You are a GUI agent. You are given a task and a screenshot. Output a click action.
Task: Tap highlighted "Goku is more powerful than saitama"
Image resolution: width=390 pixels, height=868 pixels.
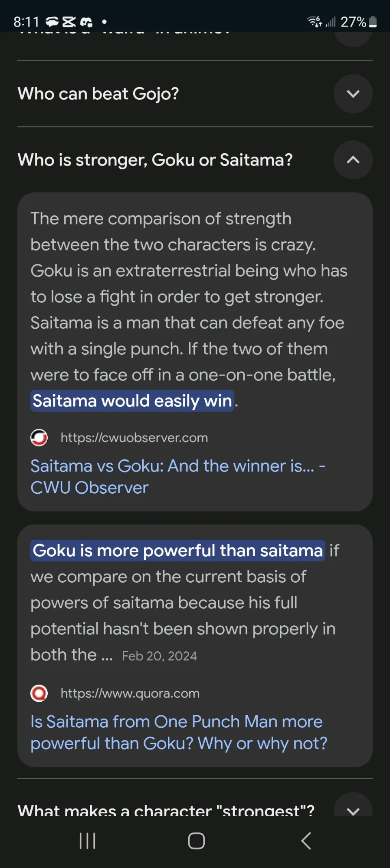coord(177,551)
